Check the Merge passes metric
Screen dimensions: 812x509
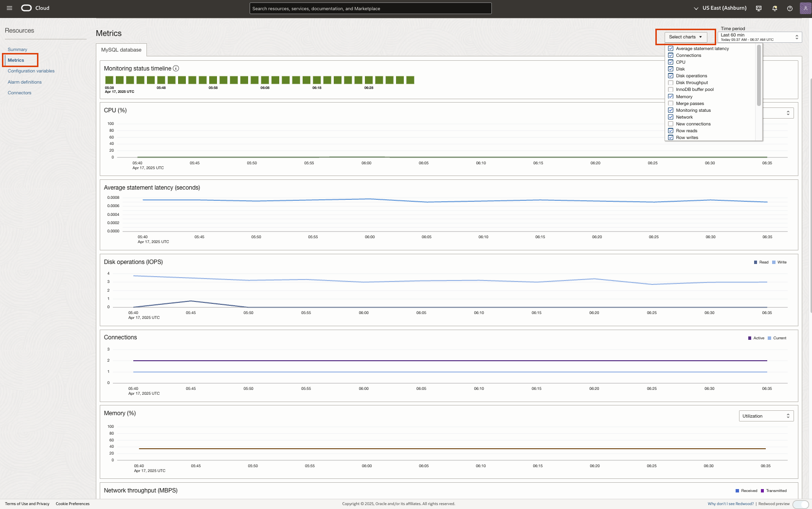click(670, 103)
